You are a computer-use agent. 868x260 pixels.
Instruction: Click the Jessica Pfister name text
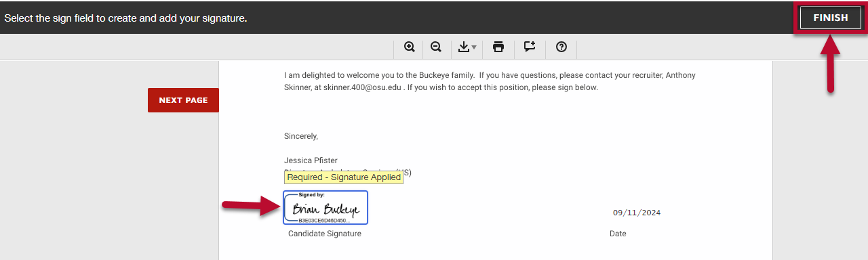click(x=311, y=160)
